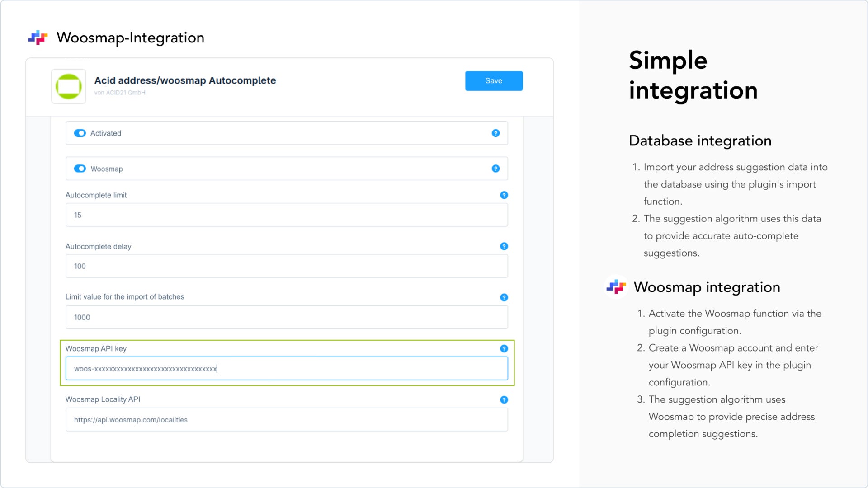Viewport: 868px width, 488px height.
Task: Click the 'Acid address/woosmap Autocomplete' plugin title
Action: pos(185,80)
